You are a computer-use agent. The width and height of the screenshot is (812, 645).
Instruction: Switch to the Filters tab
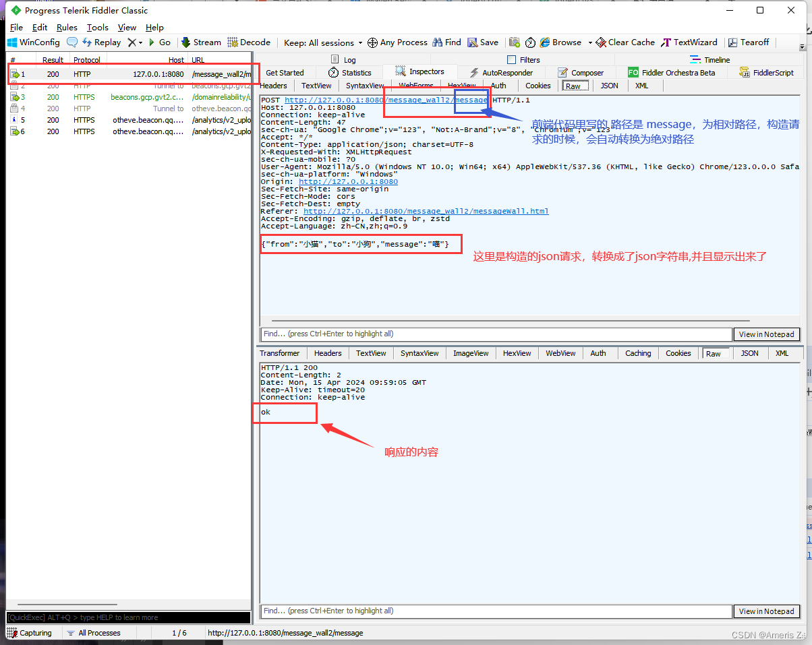click(523, 60)
